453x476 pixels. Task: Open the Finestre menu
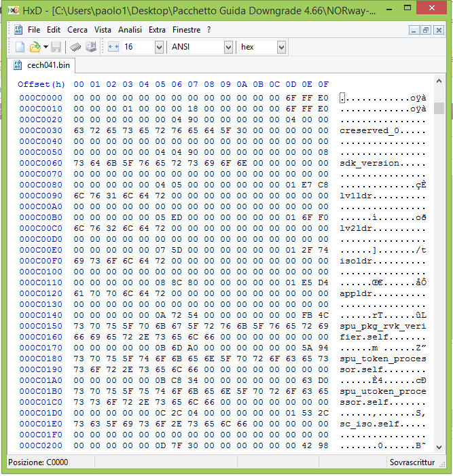click(x=187, y=30)
